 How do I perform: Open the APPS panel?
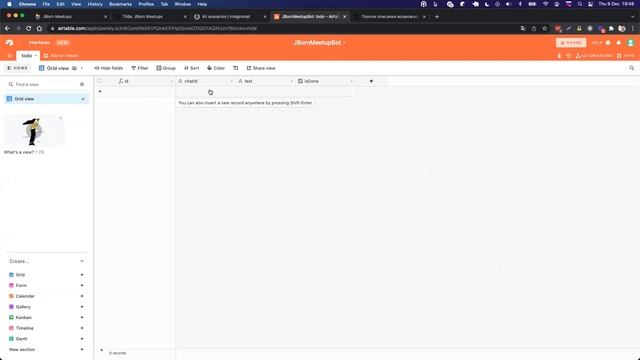tap(626, 56)
